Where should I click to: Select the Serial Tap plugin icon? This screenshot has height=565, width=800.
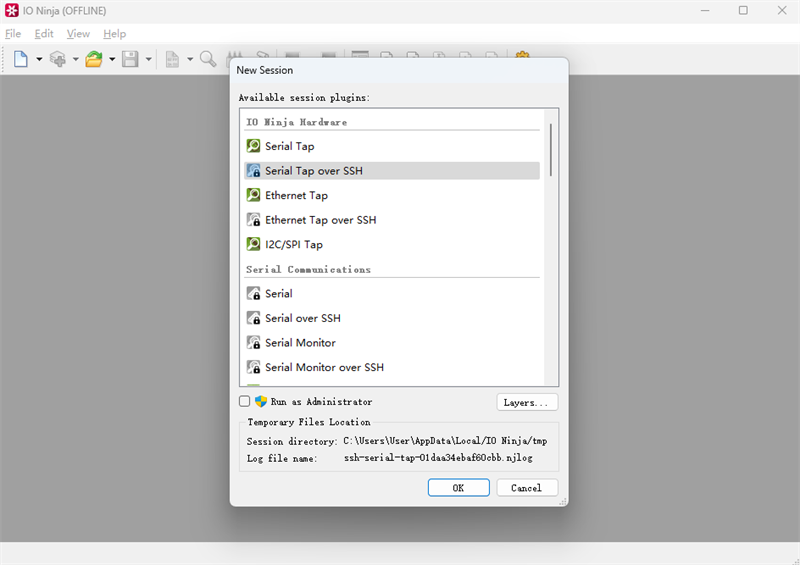(x=254, y=146)
